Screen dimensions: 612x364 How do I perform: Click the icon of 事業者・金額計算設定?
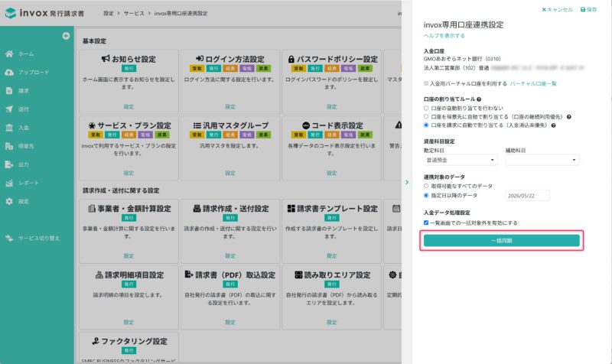92,209
